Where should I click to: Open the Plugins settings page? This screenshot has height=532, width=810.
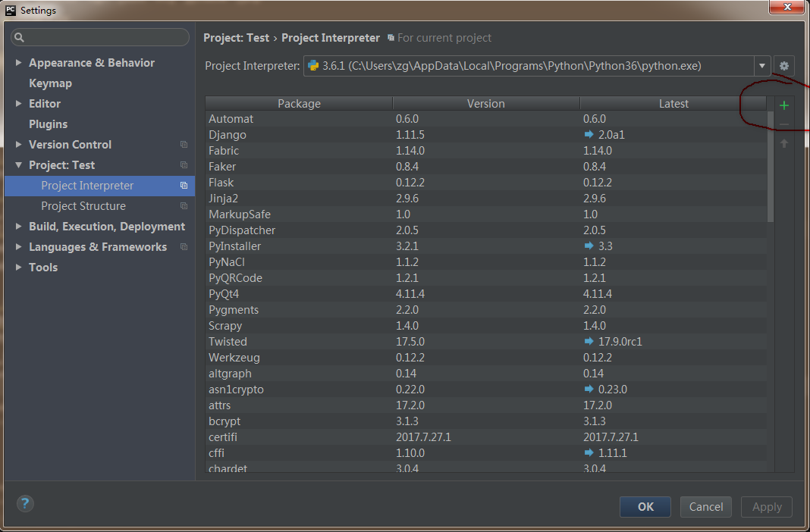[48, 124]
